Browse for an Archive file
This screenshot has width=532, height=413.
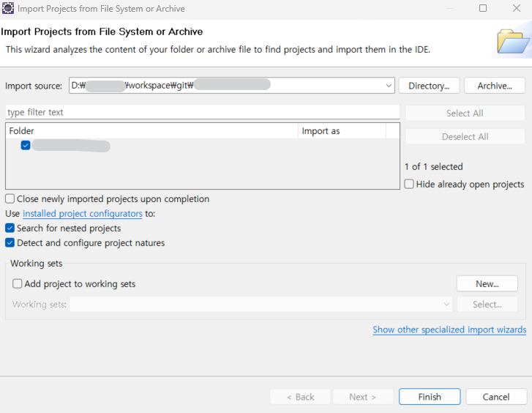click(495, 86)
